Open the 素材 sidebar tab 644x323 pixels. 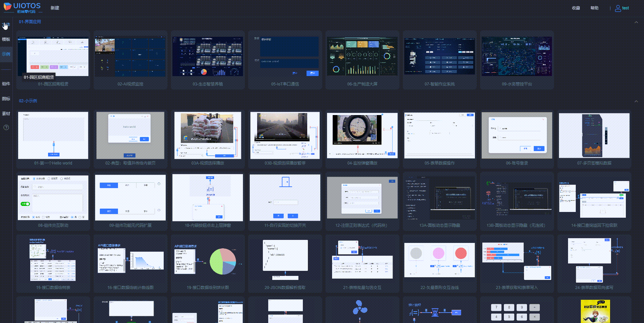tap(6, 114)
